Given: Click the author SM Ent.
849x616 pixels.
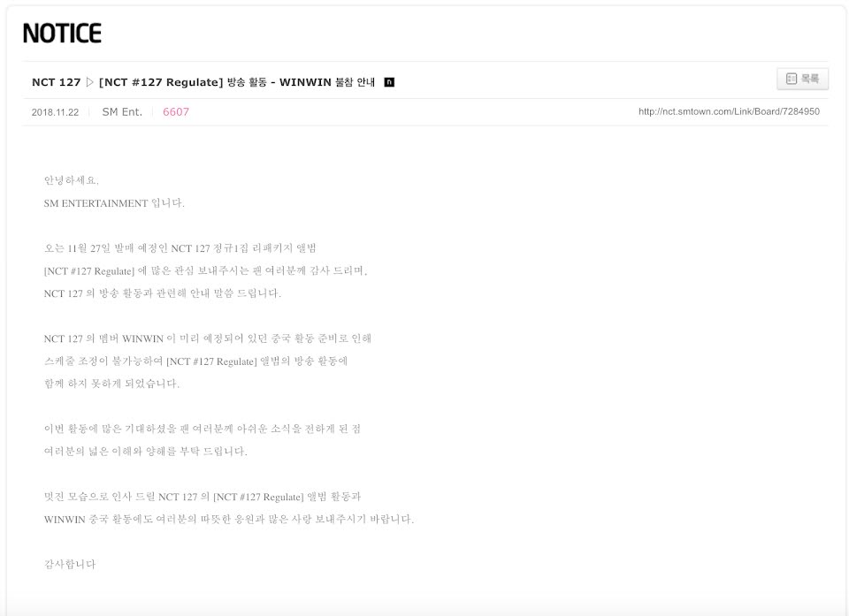Looking at the screenshot, I should [x=122, y=112].
